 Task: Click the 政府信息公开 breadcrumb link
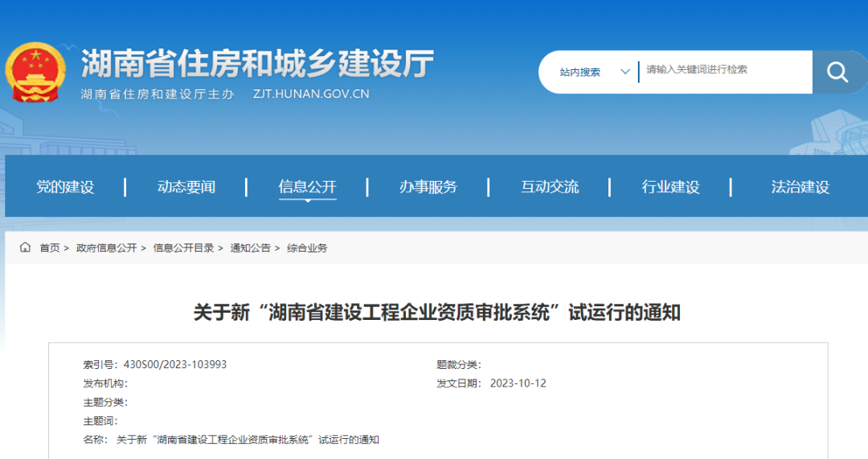click(x=106, y=248)
